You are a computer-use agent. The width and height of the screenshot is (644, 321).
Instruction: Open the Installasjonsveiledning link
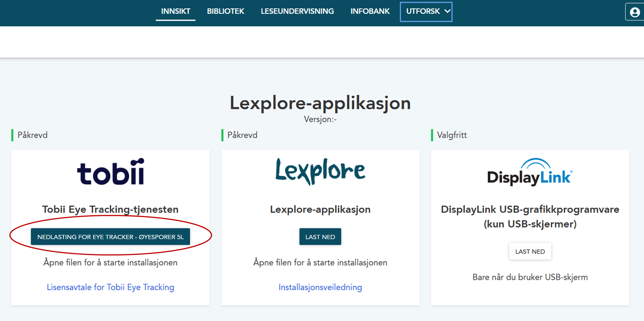coord(320,287)
